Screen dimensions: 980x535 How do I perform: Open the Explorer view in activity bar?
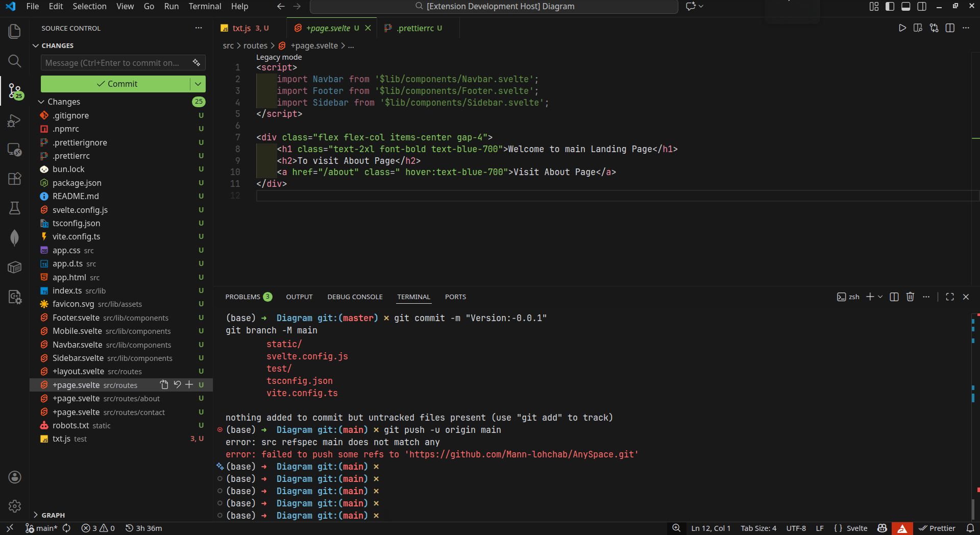coord(15,32)
